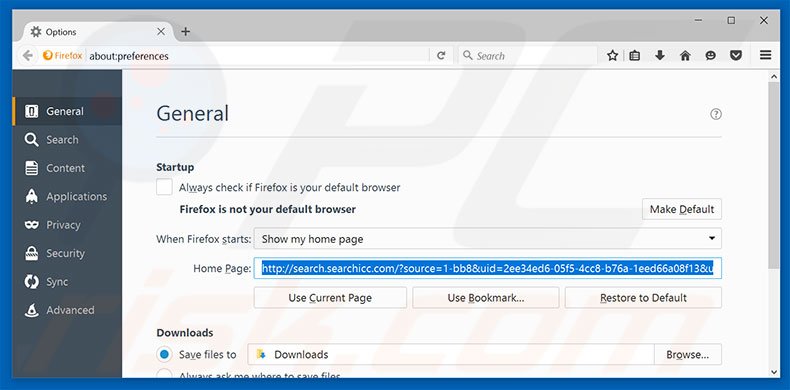Open the Search preferences category
The image size is (790, 390).
pyautogui.click(x=67, y=140)
